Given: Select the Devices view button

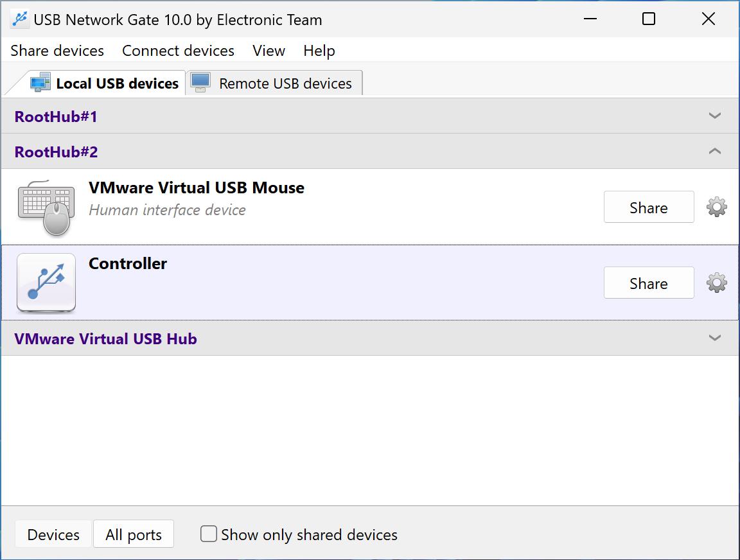Looking at the screenshot, I should point(53,534).
